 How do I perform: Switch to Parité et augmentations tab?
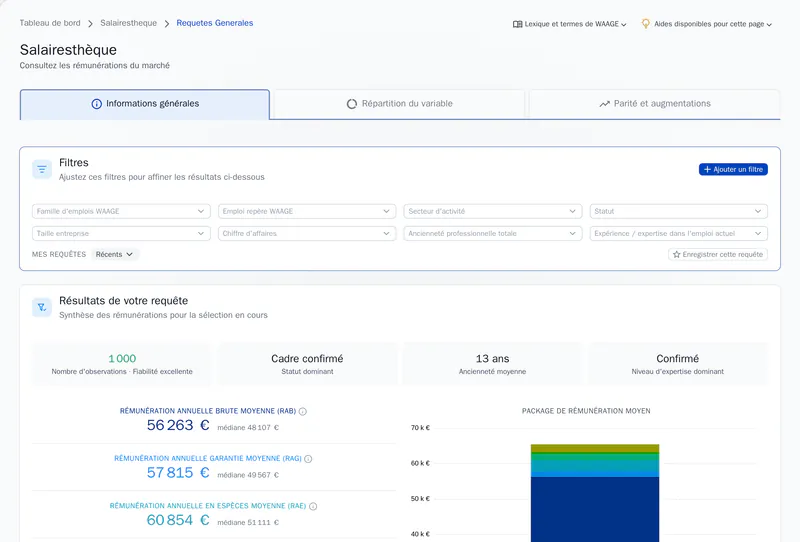click(x=655, y=104)
